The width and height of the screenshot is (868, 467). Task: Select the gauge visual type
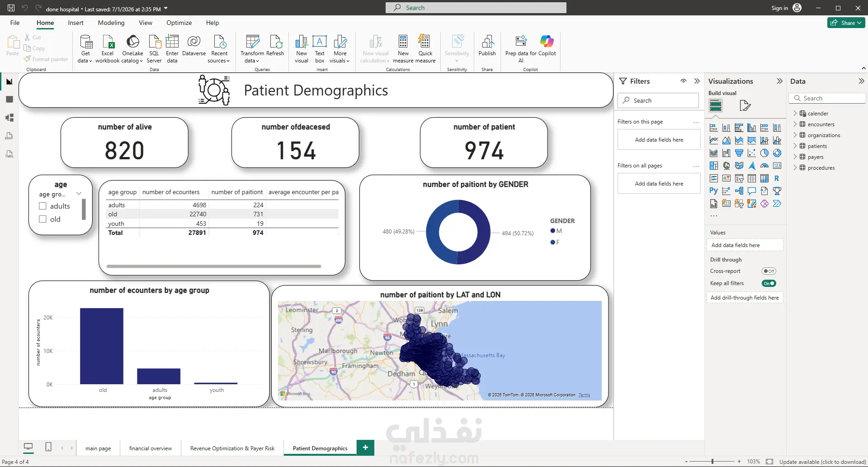point(764,166)
